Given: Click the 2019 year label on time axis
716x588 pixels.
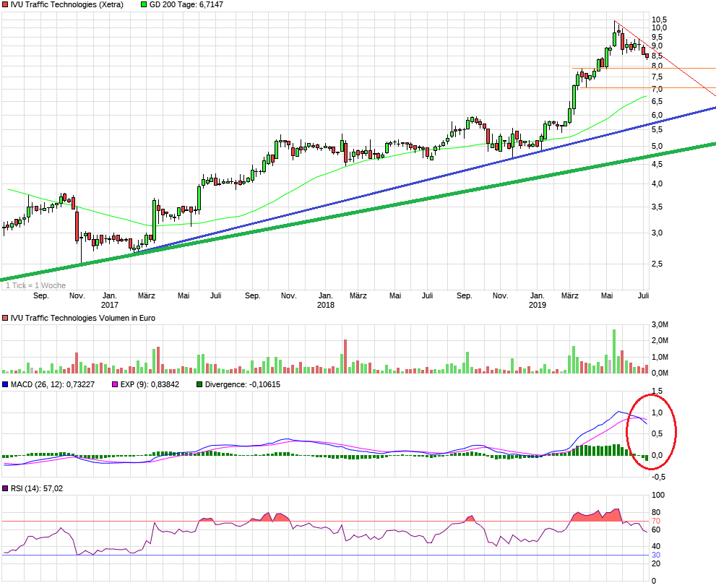Looking at the screenshot, I should [x=537, y=305].
